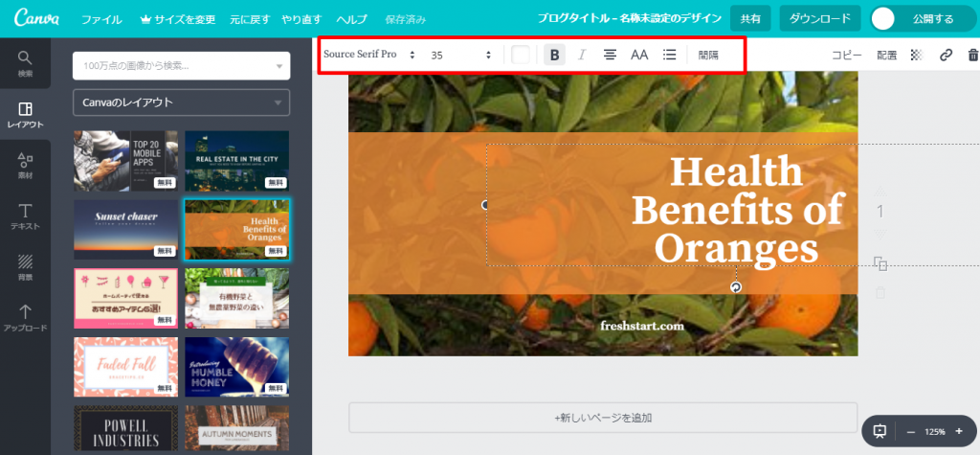Open the font size 35 dropdown
Viewport: 980px width, 455px height.
(460, 55)
